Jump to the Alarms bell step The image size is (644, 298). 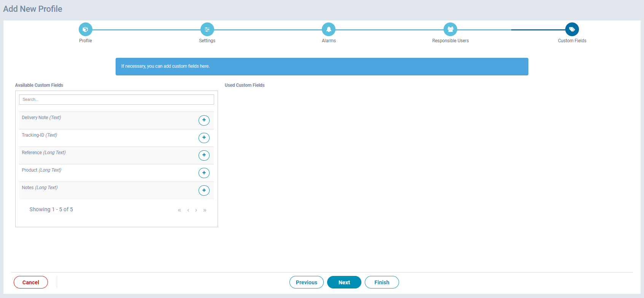tap(329, 29)
